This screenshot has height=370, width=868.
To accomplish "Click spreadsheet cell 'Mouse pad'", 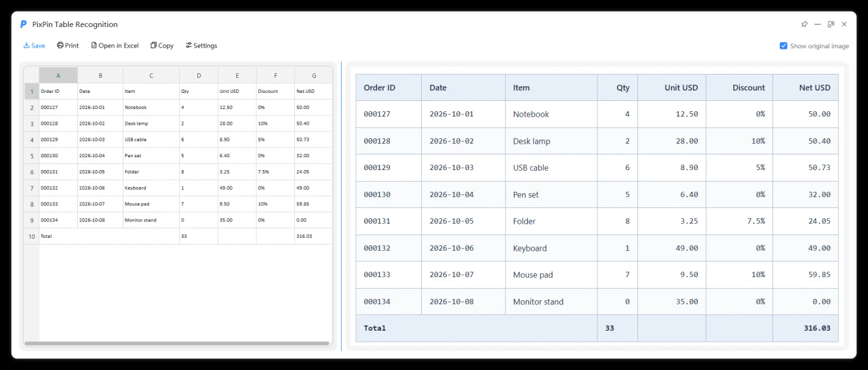I will 151,204.
